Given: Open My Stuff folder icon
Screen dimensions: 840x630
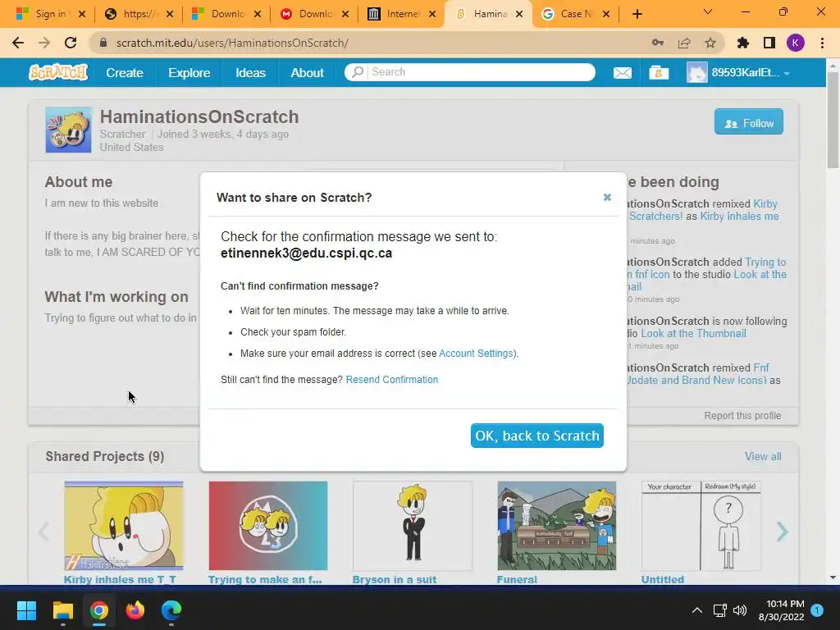Looking at the screenshot, I should 659,73.
